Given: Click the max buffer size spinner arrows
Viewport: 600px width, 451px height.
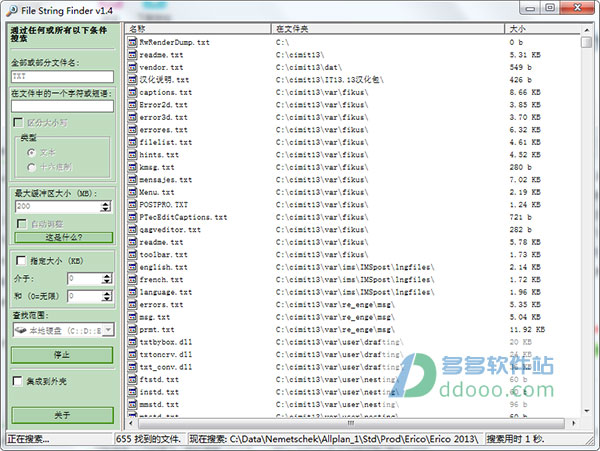Looking at the screenshot, I should tap(106, 207).
